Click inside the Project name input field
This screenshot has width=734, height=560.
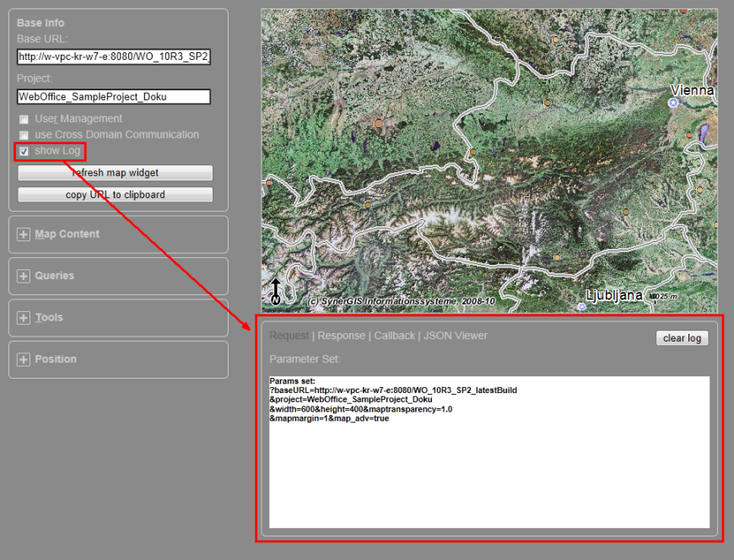tap(113, 96)
